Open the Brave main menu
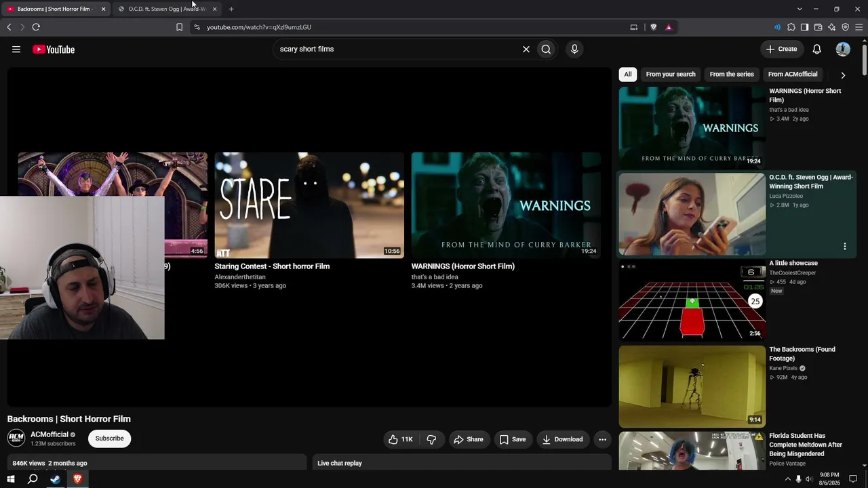 (x=859, y=27)
